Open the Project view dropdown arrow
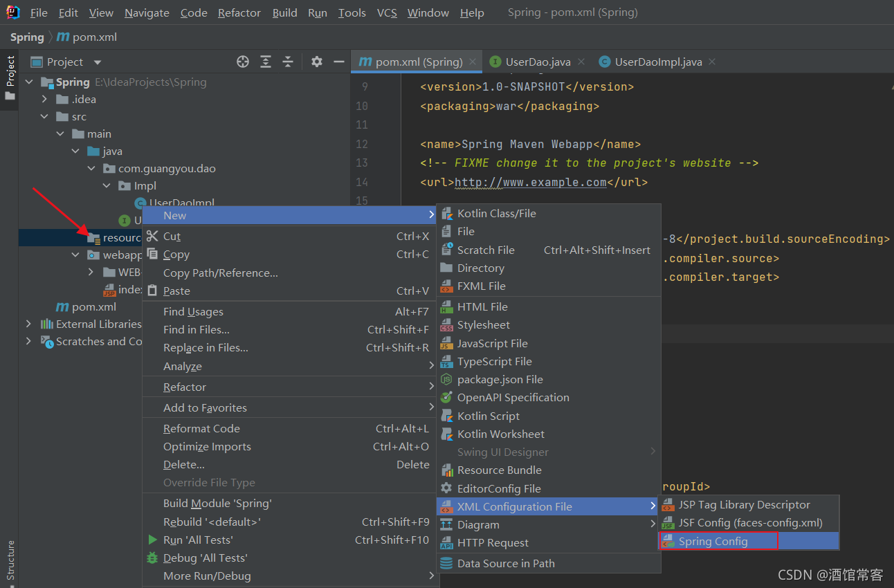894x588 pixels. pos(97,62)
